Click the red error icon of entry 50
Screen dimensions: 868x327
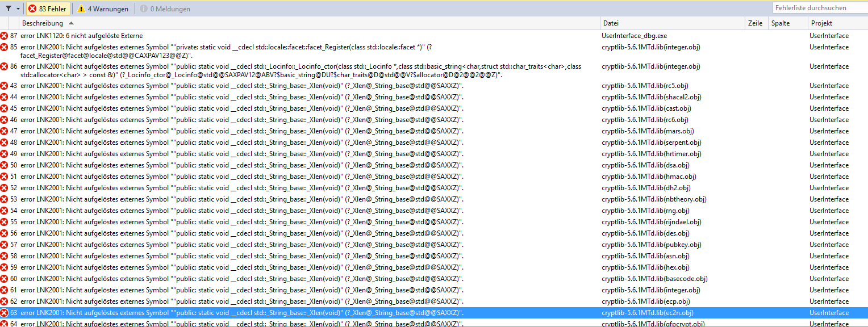tap(5, 165)
